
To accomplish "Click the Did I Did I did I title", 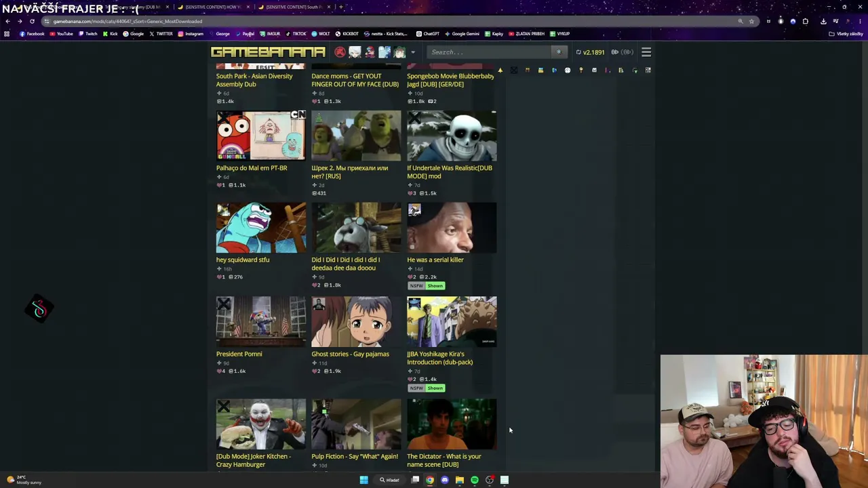I will [x=346, y=264].
